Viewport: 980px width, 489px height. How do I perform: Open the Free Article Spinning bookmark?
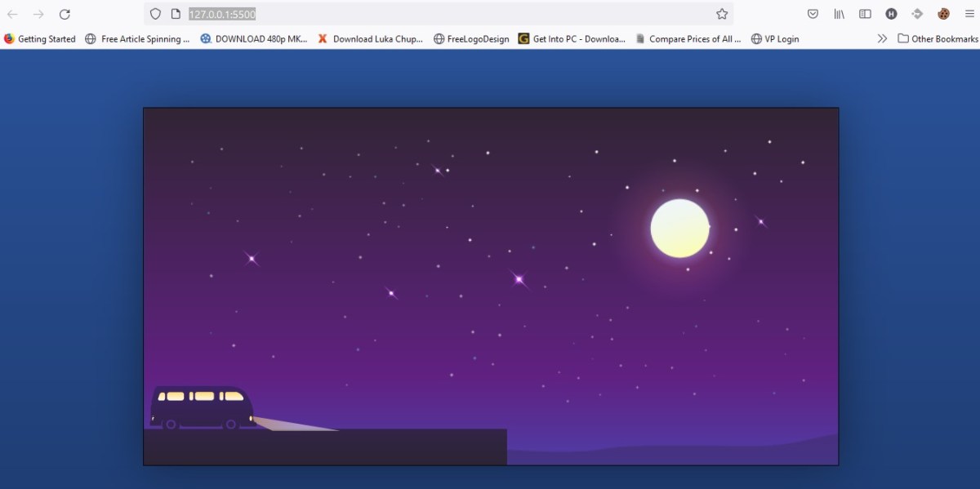coord(137,38)
